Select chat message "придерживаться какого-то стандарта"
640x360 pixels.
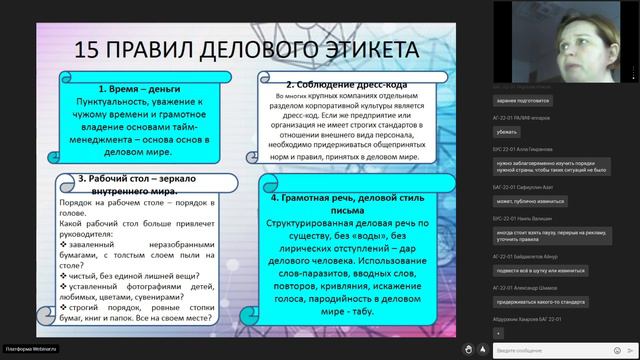pos(540,302)
